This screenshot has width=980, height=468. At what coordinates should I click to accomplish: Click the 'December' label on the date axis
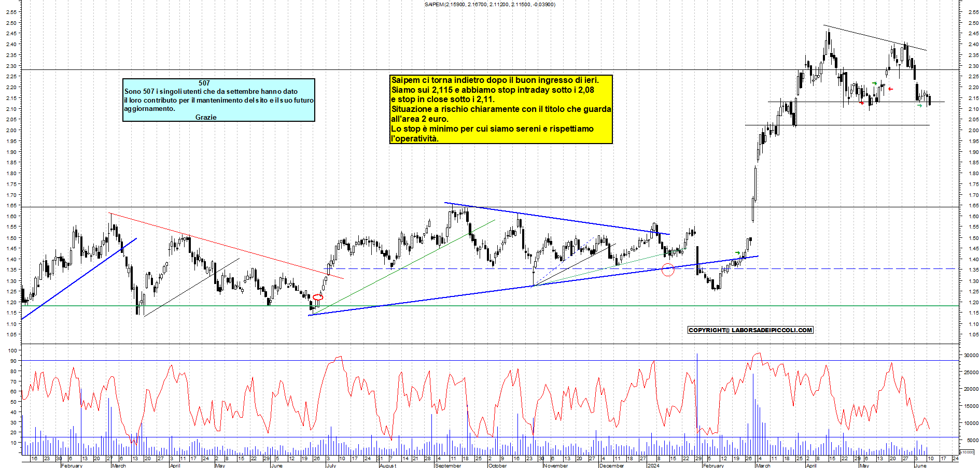(612, 465)
